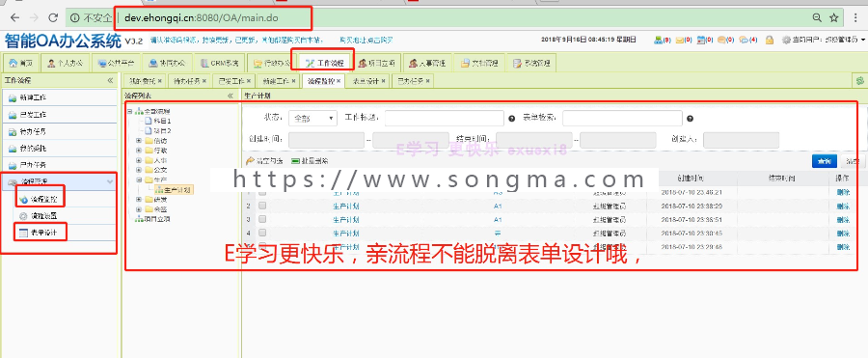
Task: Tick the checkbox in row 2
Action: tap(262, 206)
